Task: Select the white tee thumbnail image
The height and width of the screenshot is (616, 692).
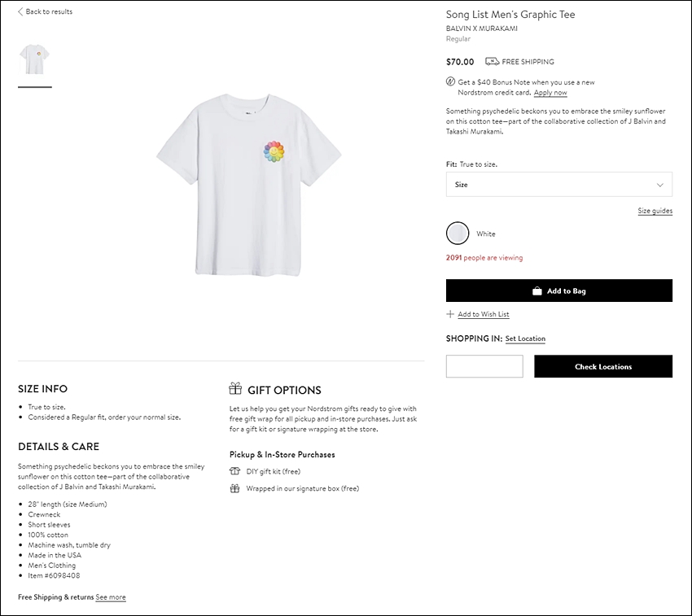Action: click(35, 59)
